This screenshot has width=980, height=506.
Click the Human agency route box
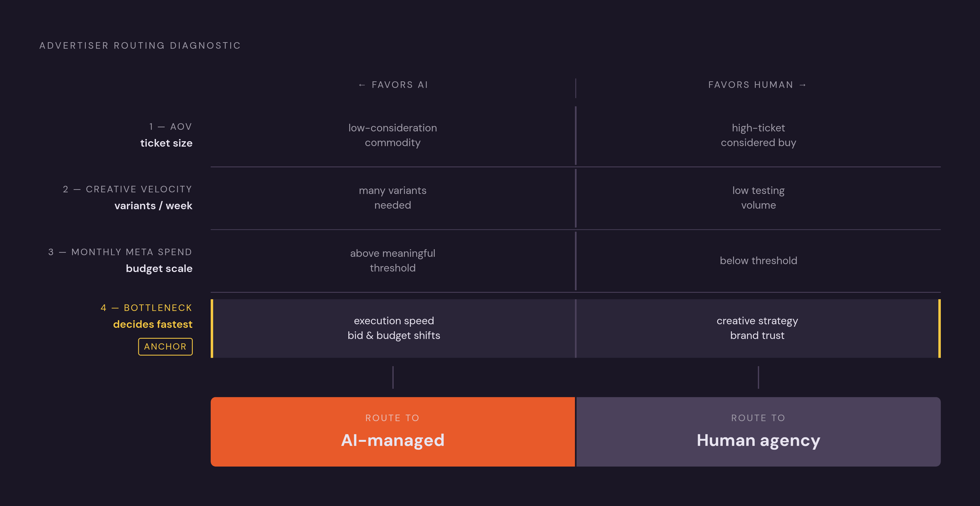pos(758,431)
